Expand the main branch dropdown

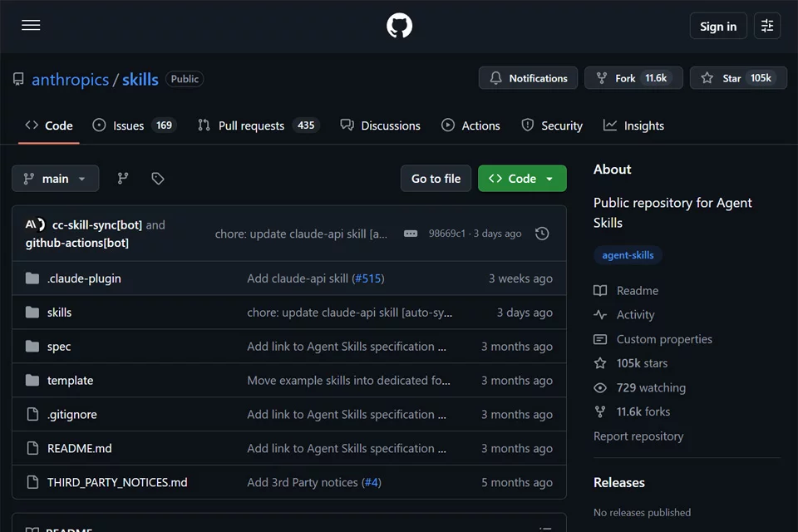pos(55,178)
